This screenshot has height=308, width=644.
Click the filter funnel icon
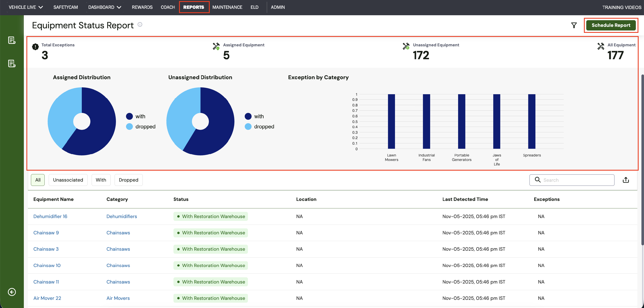(x=574, y=25)
